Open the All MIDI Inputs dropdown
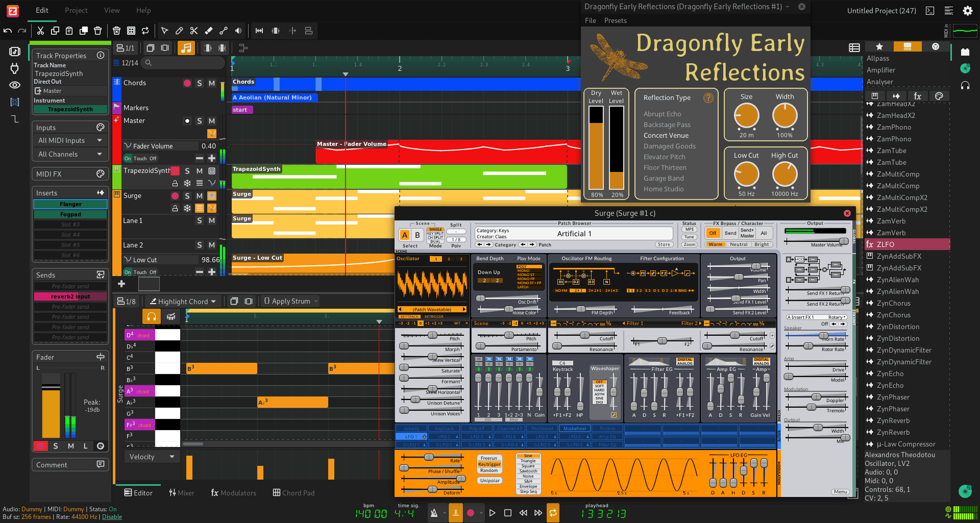Viewport: 980px width, 523px height. (x=70, y=140)
